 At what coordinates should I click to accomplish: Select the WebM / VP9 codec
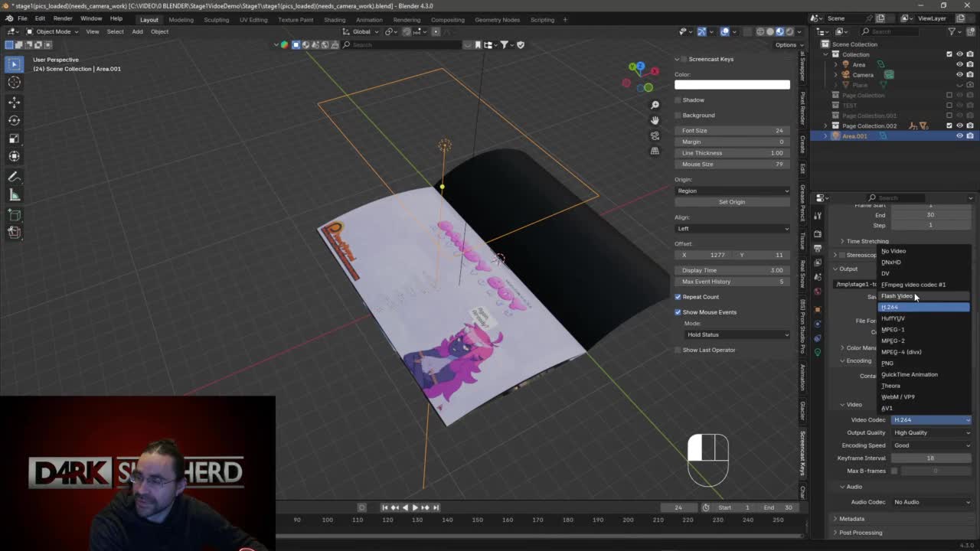[x=923, y=397]
